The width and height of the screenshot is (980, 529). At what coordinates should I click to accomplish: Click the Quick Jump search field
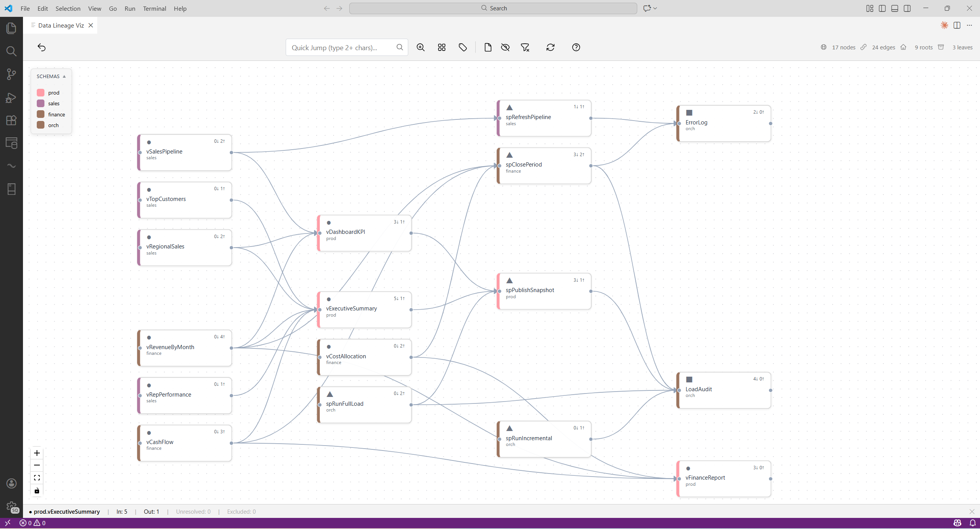coord(347,47)
